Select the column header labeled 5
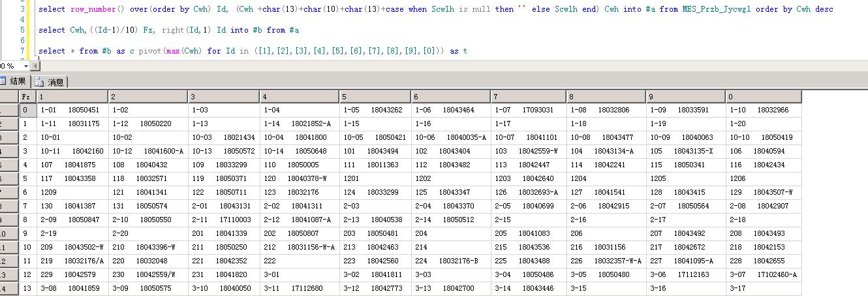Screen dimensions: 868x296 point(375,97)
